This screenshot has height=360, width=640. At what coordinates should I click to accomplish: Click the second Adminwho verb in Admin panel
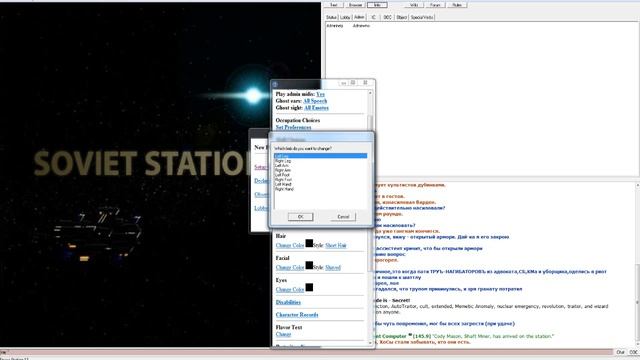coord(361,26)
